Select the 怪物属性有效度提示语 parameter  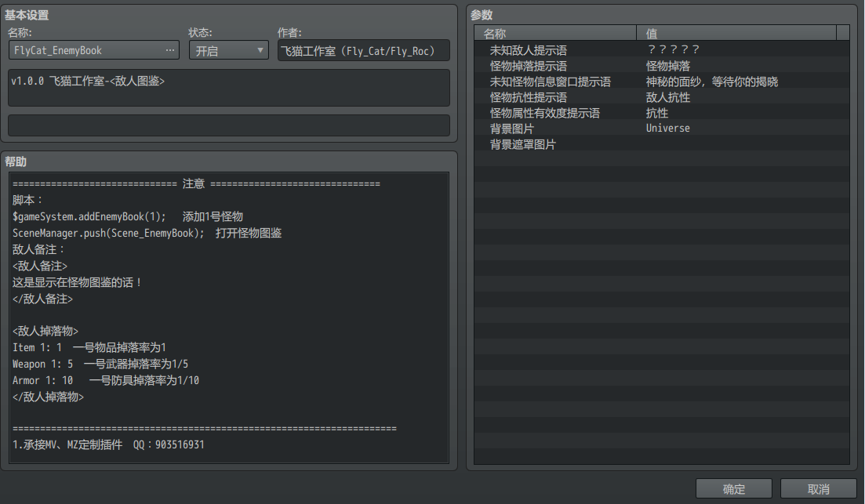(544, 113)
